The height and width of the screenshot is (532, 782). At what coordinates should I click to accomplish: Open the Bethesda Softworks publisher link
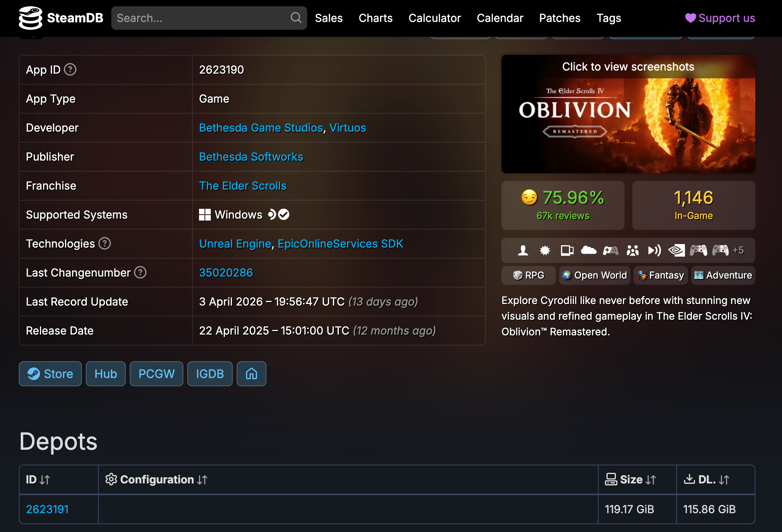[x=251, y=157]
